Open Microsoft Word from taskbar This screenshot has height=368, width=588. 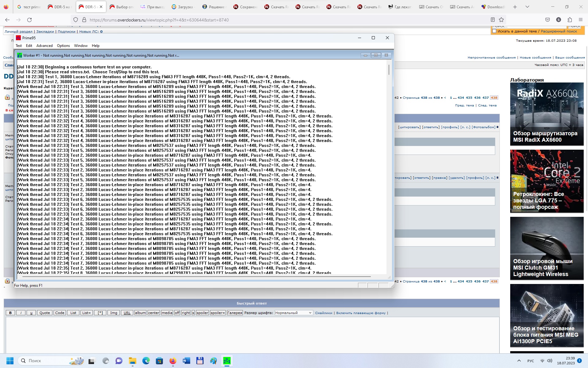[187, 361]
